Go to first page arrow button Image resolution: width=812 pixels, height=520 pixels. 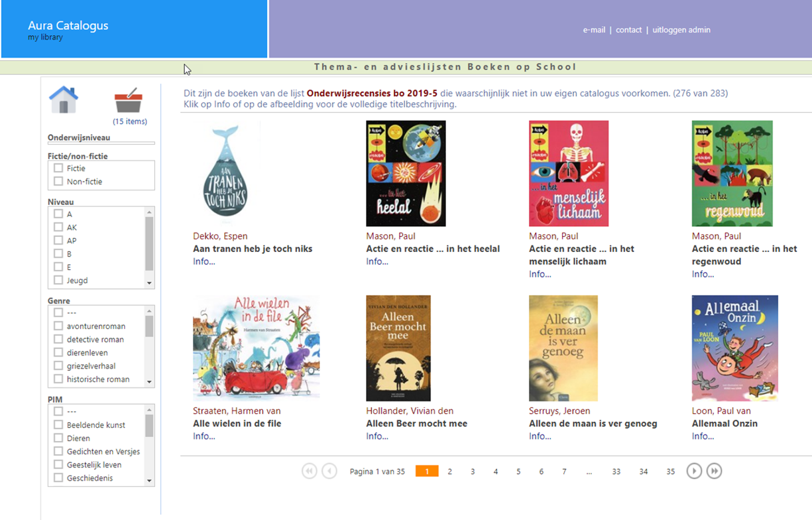click(x=310, y=471)
